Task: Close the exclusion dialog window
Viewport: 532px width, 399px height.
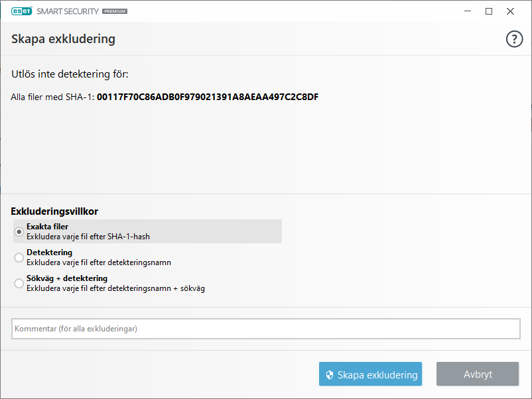Action: pyautogui.click(x=510, y=11)
